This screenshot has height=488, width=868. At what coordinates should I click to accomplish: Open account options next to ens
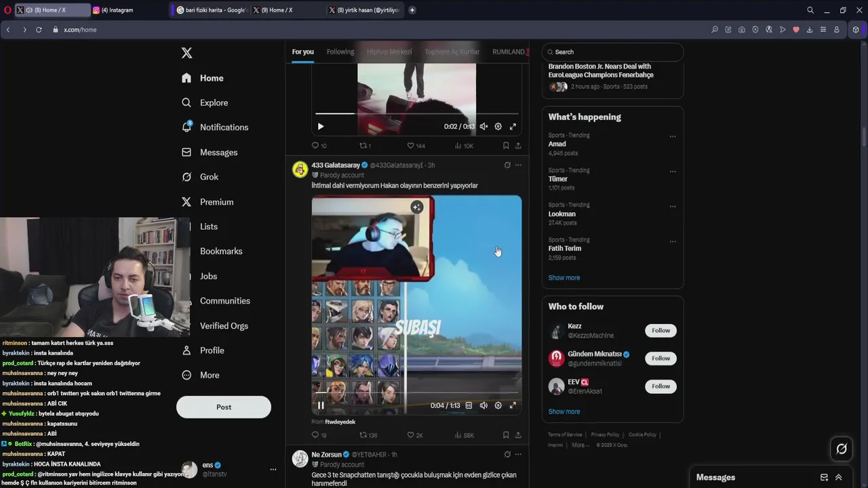(x=273, y=469)
